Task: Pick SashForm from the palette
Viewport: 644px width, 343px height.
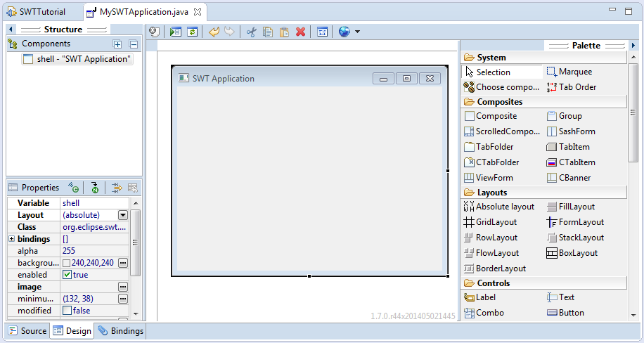Action: click(571, 131)
